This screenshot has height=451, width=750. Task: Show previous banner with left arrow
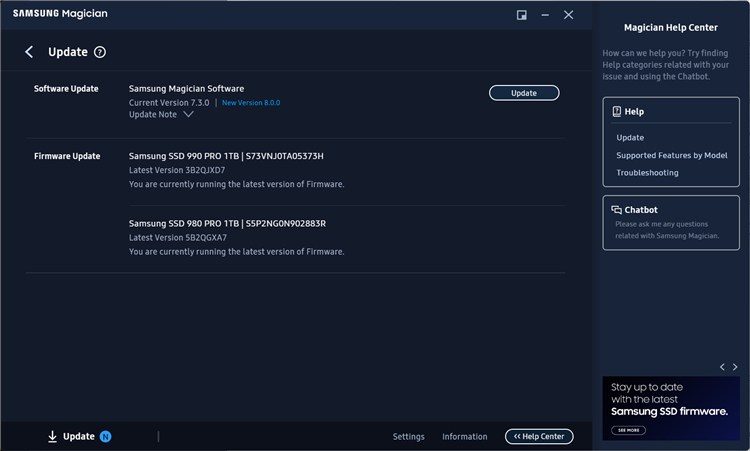click(x=722, y=367)
